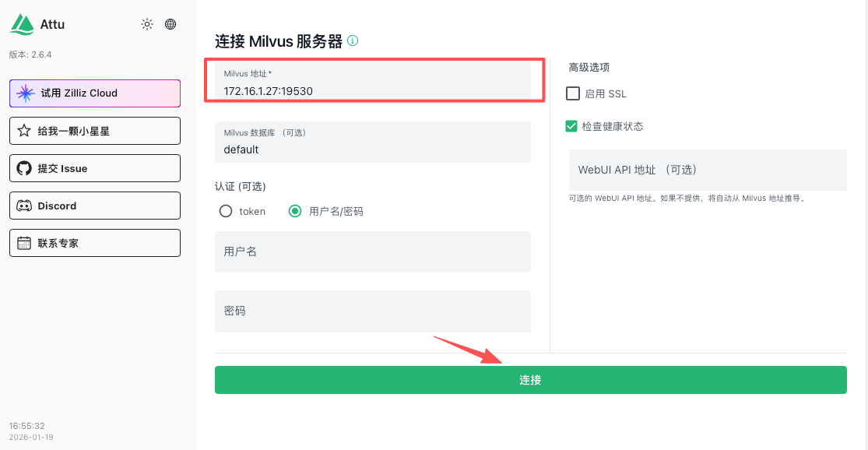Focus the Milvus 地址 input field
Image resolution: width=868 pixels, height=450 pixels.
click(372, 90)
